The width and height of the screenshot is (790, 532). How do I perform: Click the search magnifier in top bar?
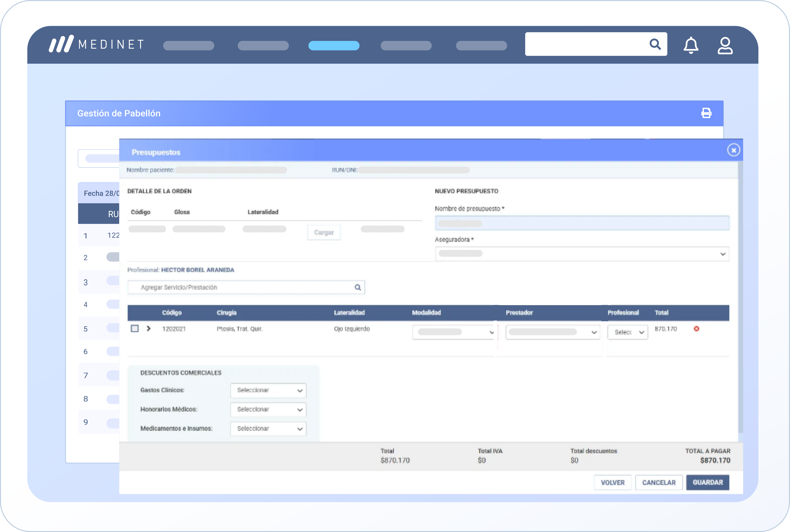coord(655,44)
